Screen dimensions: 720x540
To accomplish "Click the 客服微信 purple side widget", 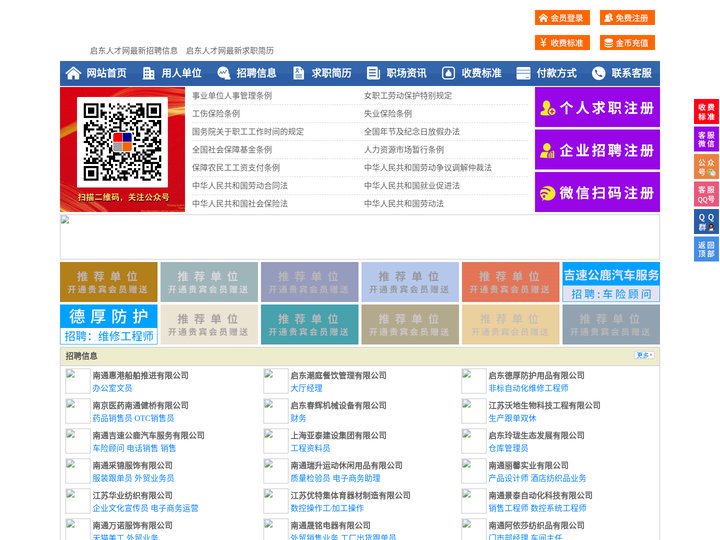I will click(706, 139).
